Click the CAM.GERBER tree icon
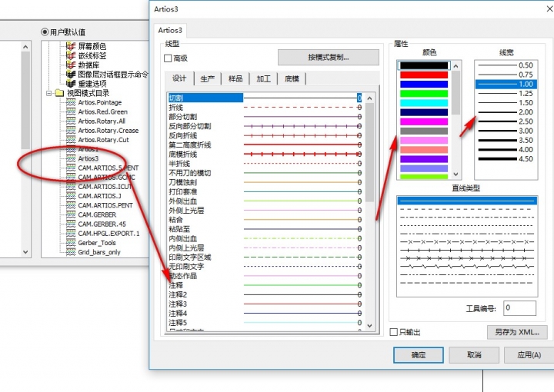 [x=72, y=214]
